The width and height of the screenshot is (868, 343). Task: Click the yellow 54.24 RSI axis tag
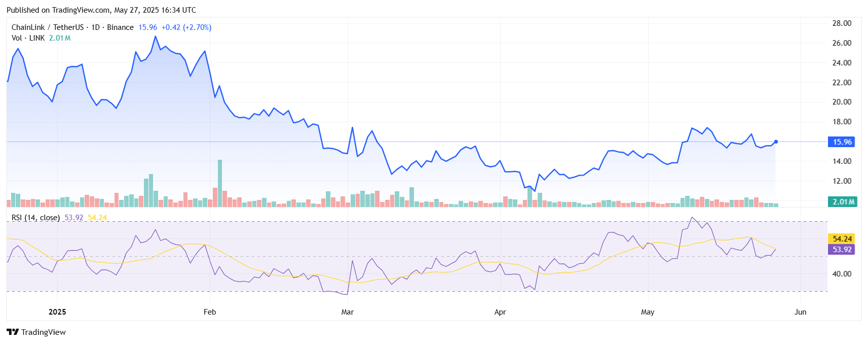pos(842,238)
